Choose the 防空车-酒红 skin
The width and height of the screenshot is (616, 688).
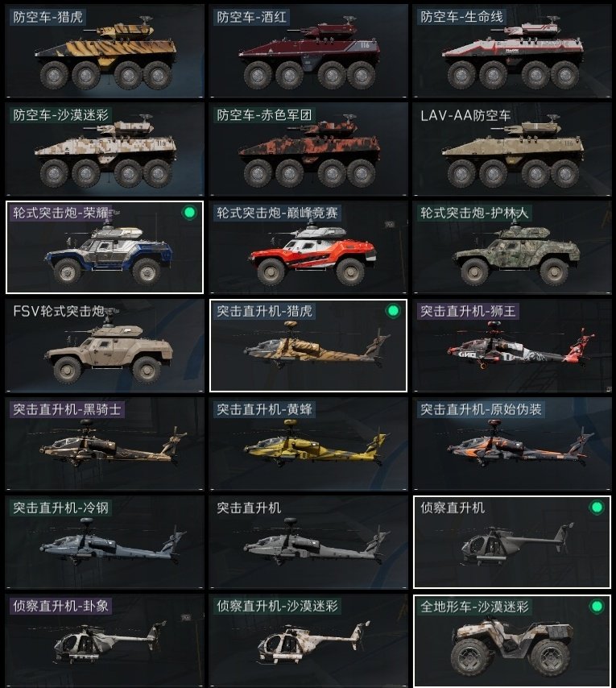pos(308,51)
